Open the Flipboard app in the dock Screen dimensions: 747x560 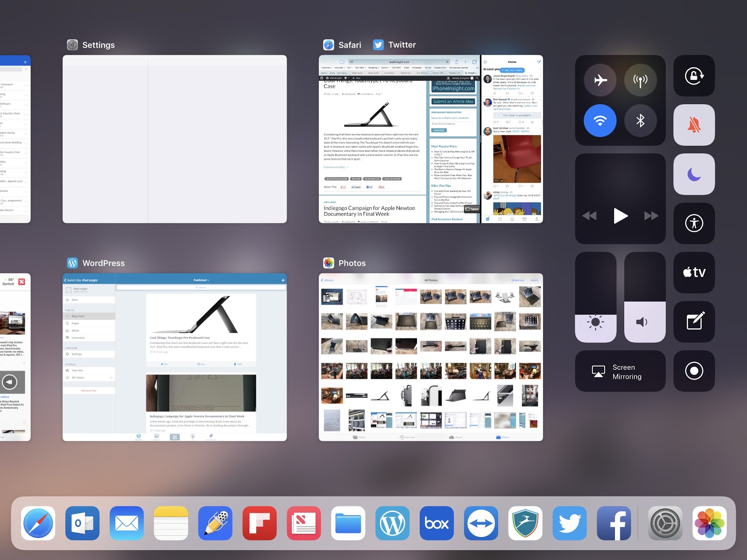tap(260, 523)
